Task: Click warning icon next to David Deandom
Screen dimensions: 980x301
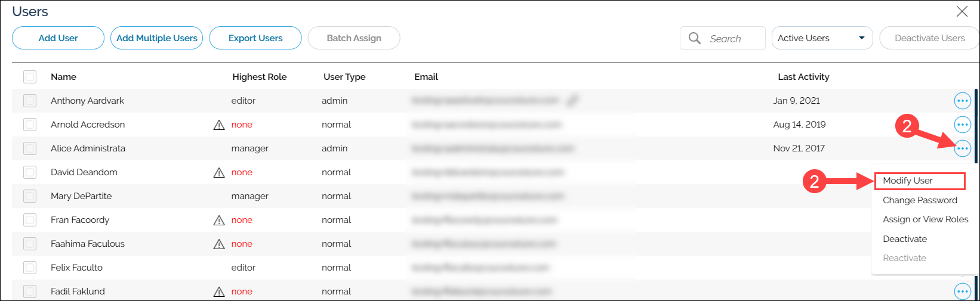Action: (219, 172)
